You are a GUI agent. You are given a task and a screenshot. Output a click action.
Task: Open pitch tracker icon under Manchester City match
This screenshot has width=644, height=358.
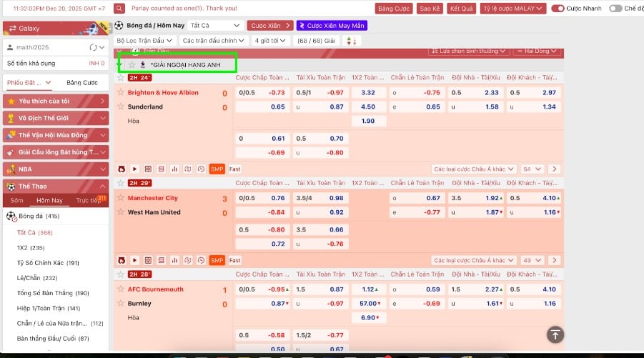148,260
